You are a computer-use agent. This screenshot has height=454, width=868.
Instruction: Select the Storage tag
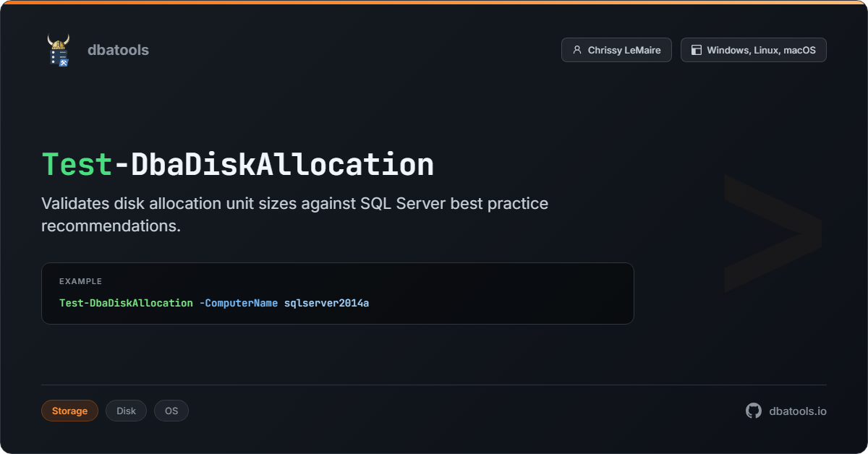pyautogui.click(x=69, y=411)
